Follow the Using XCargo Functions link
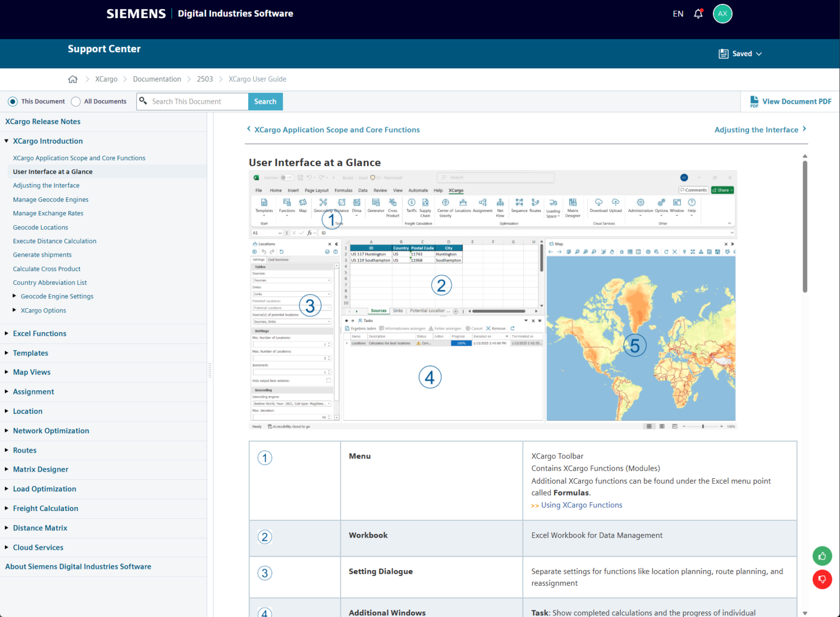Image resolution: width=840 pixels, height=617 pixels. 581,504
